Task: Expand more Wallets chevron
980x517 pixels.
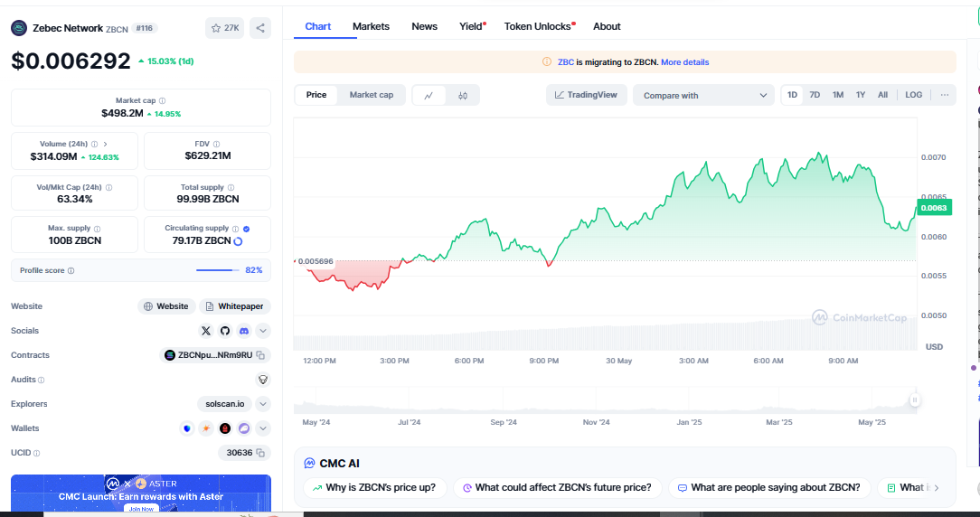Action: tap(263, 428)
